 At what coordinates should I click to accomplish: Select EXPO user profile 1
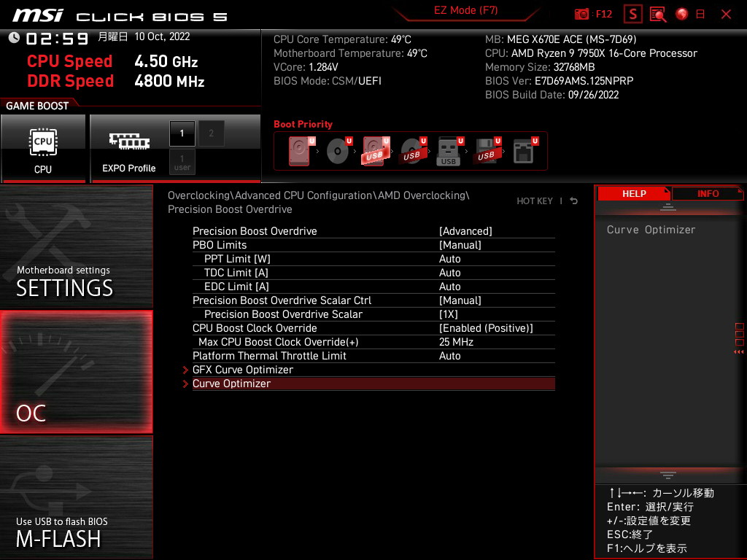click(182, 162)
